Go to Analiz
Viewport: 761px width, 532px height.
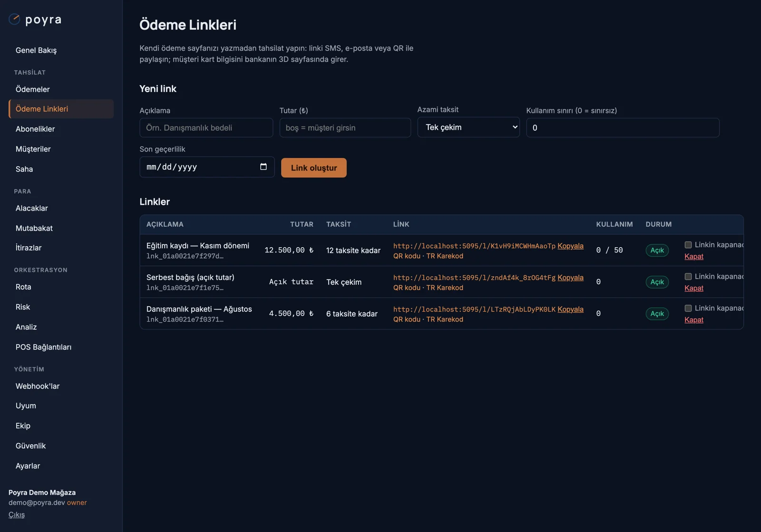(x=26, y=327)
